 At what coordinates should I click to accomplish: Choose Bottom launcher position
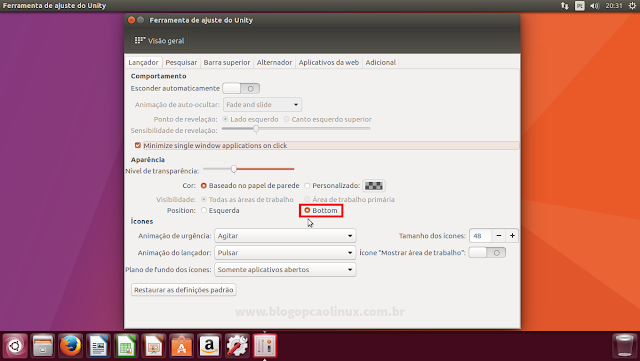[x=307, y=210]
